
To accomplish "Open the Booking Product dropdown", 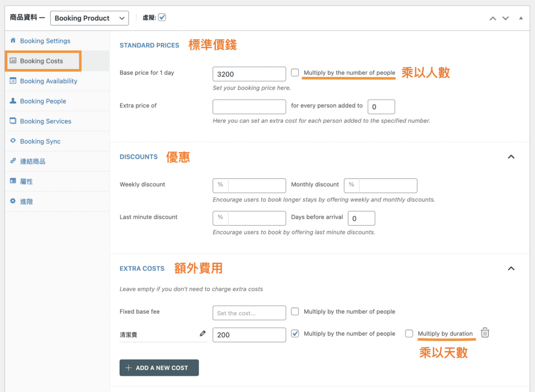I will coord(89,18).
